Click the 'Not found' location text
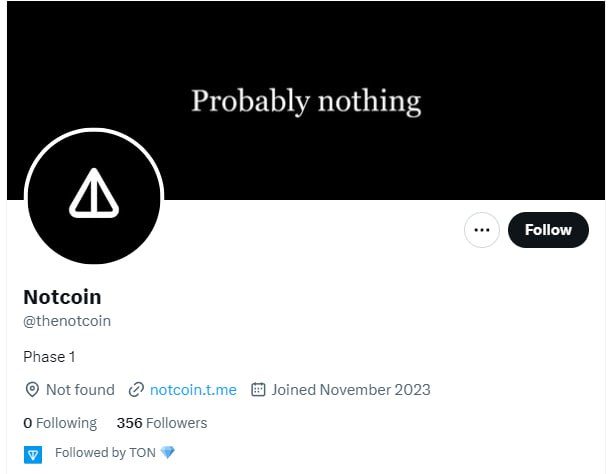Viewport: 609px width, 474px height. (x=69, y=389)
